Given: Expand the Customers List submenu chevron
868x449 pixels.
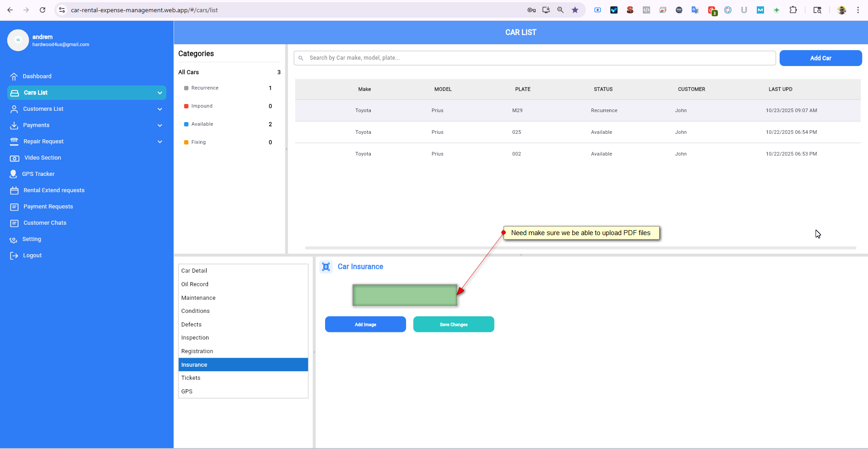Looking at the screenshot, I should pos(160,109).
